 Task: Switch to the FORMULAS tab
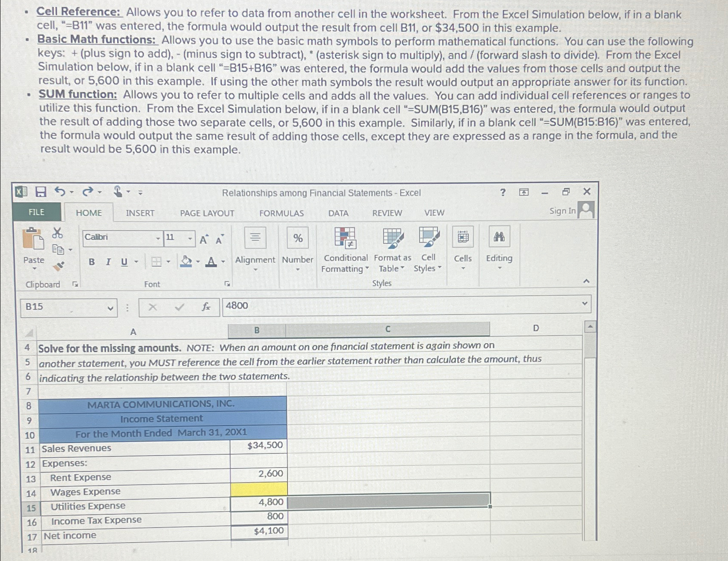coord(282,213)
